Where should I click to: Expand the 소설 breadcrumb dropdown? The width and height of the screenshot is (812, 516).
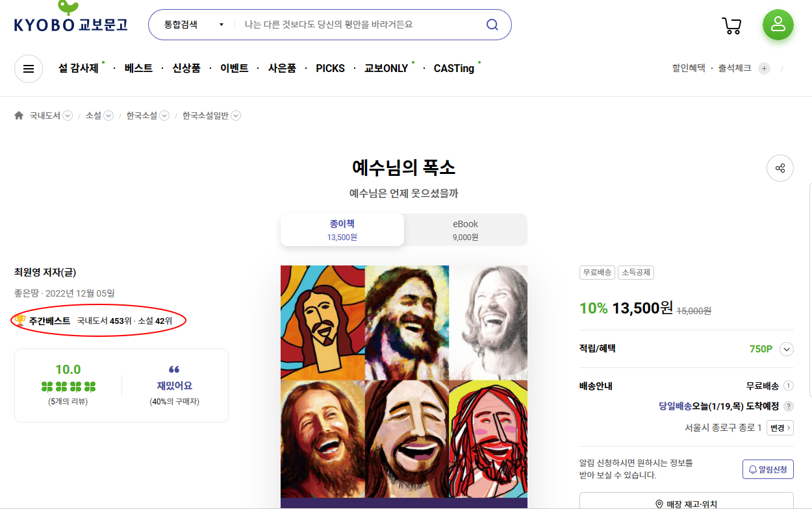(x=108, y=116)
